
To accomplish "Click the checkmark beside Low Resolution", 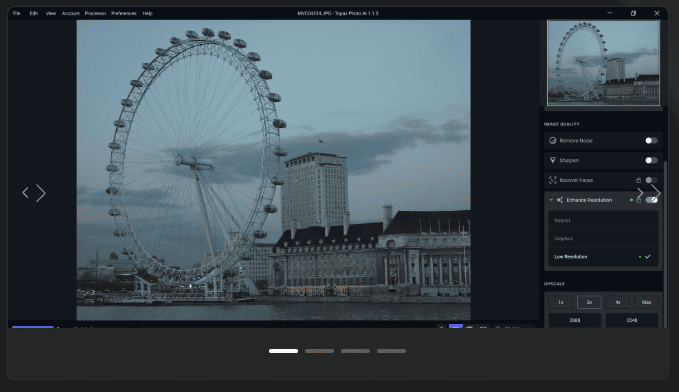I will point(648,257).
